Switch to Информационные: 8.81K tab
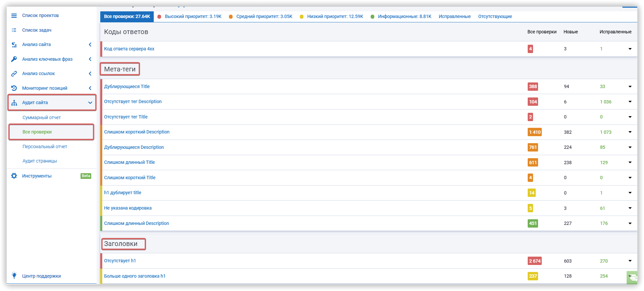Viewport: 644px width, 291px height. [x=401, y=17]
